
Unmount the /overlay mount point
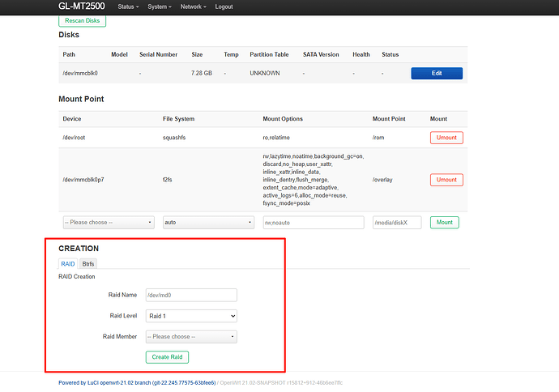446,180
